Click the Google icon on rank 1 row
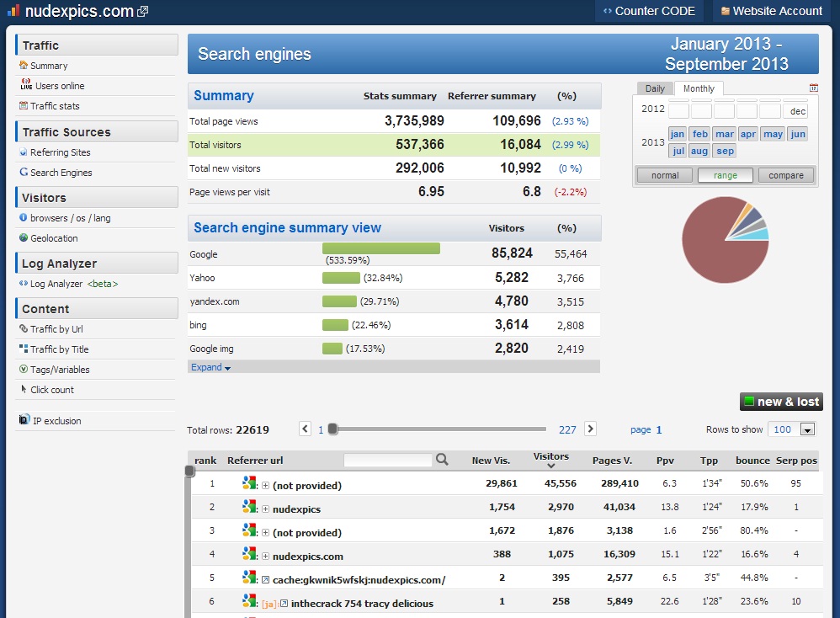840x618 pixels. point(249,483)
